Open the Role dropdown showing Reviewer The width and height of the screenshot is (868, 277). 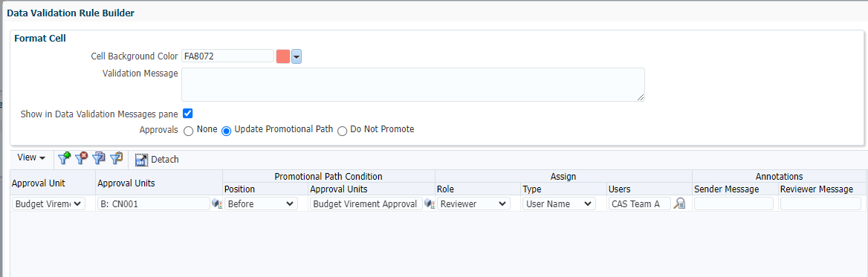[473, 203]
